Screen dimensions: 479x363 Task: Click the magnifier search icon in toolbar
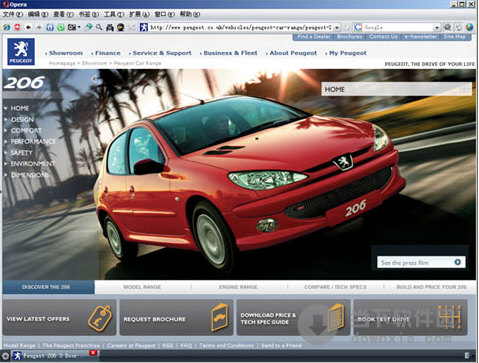99,27
